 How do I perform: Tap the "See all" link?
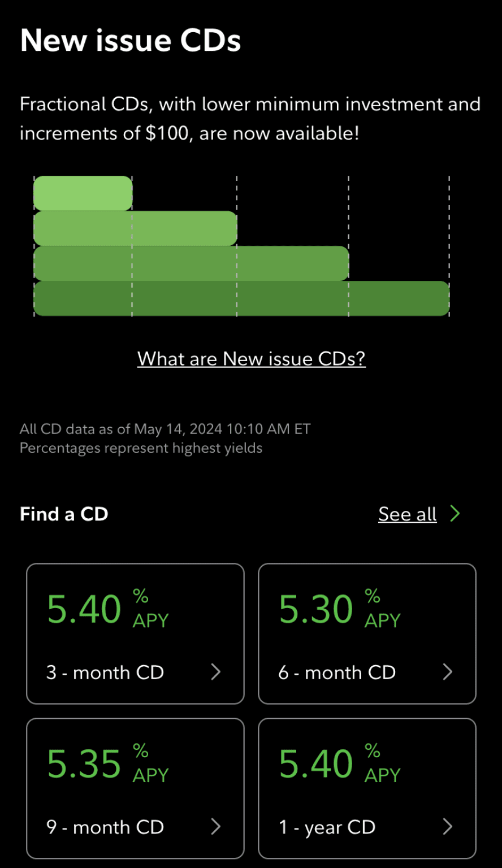pos(407,514)
